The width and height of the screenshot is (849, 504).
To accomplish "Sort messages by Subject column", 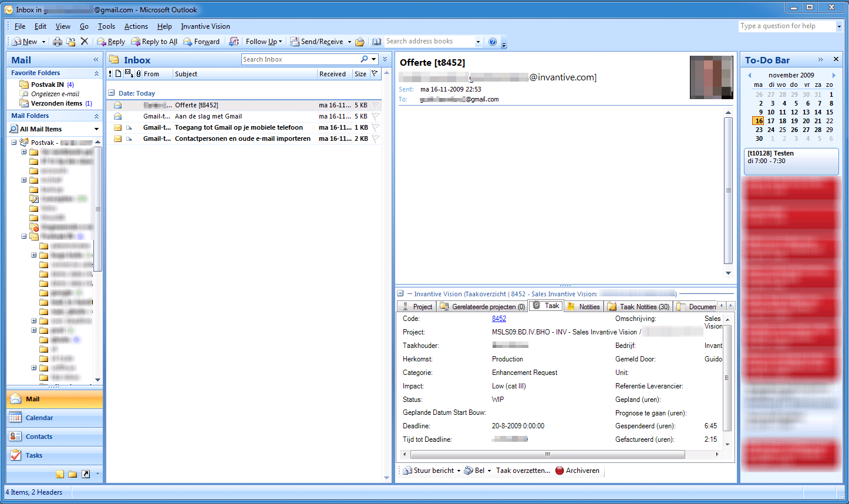I will pyautogui.click(x=245, y=74).
